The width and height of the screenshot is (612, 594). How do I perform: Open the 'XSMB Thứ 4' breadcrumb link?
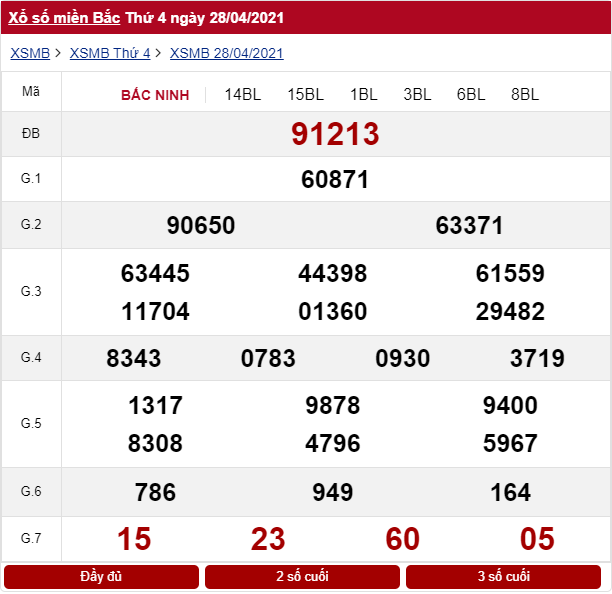coord(110,53)
